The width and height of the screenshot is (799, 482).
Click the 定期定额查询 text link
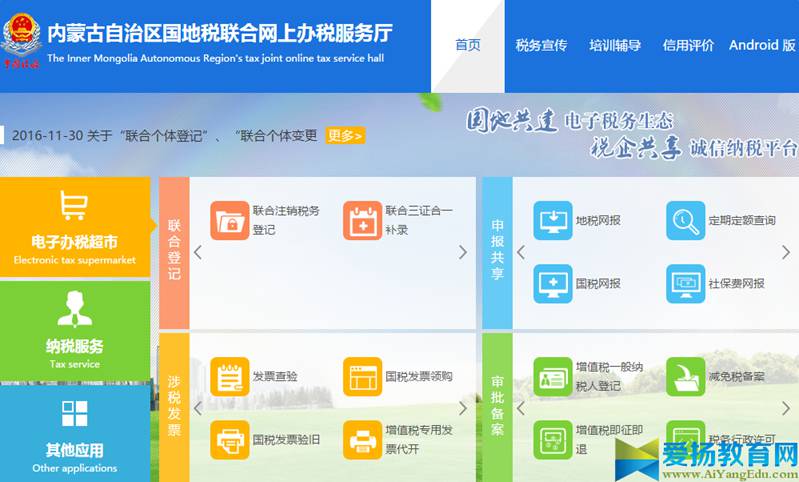[742, 220]
